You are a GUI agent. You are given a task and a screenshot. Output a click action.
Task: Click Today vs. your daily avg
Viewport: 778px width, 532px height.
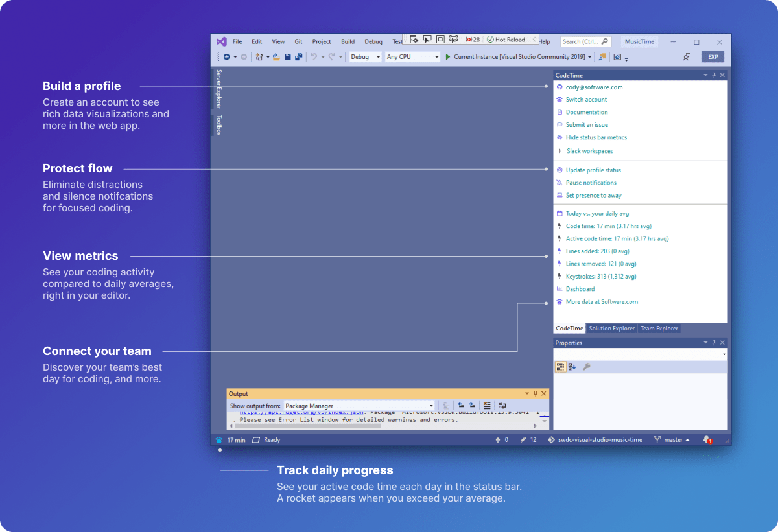[x=597, y=213]
